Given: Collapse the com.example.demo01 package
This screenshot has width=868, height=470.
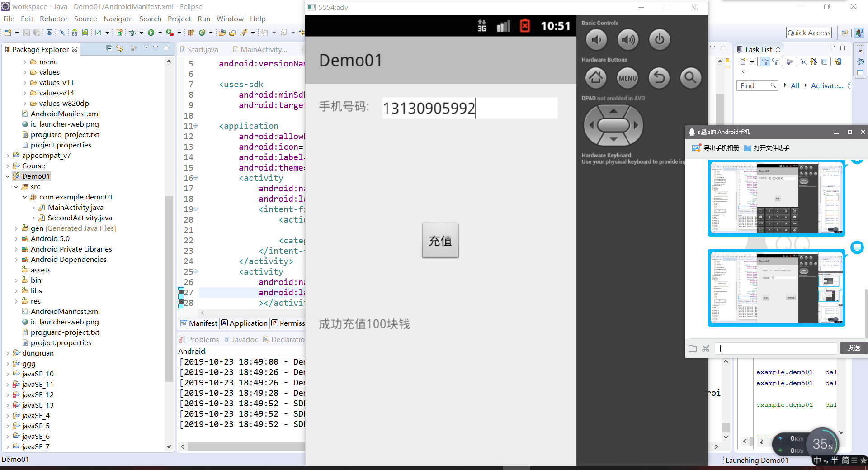Looking at the screenshot, I should tap(25, 197).
